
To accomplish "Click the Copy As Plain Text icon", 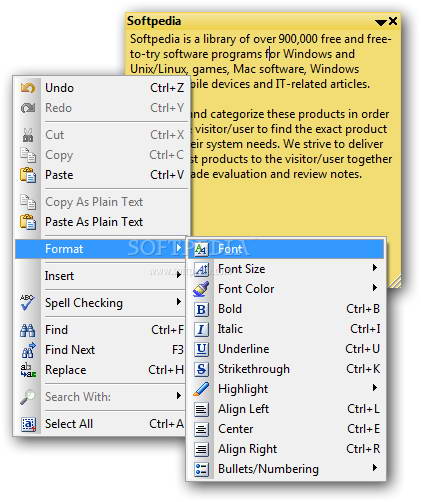I will click(x=28, y=202).
